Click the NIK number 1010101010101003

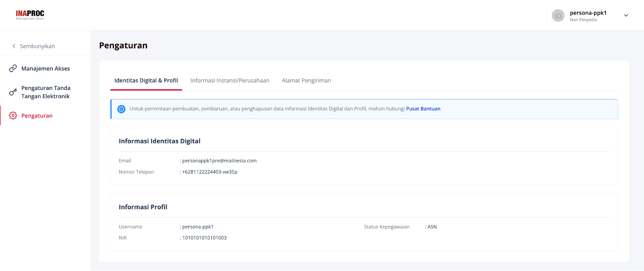point(204,238)
